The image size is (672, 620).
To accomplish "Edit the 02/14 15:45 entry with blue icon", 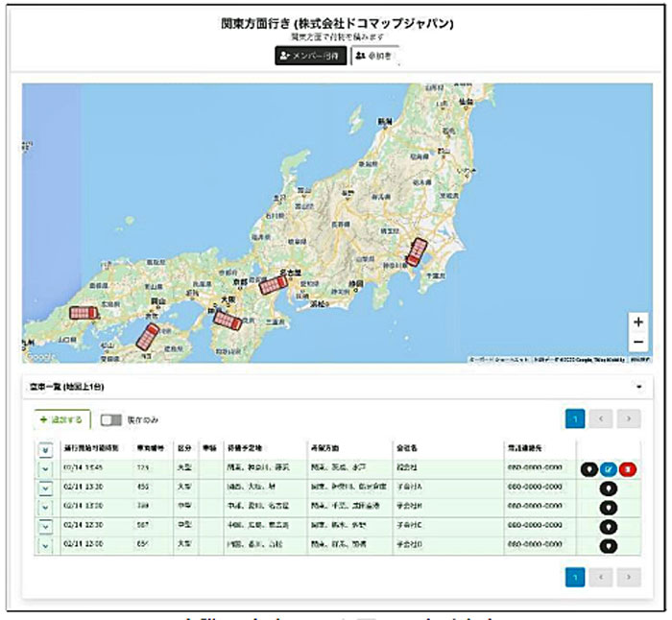I will coord(609,469).
